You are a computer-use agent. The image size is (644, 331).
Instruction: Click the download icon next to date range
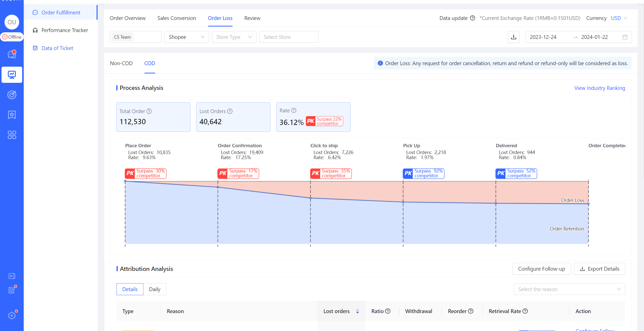(514, 37)
